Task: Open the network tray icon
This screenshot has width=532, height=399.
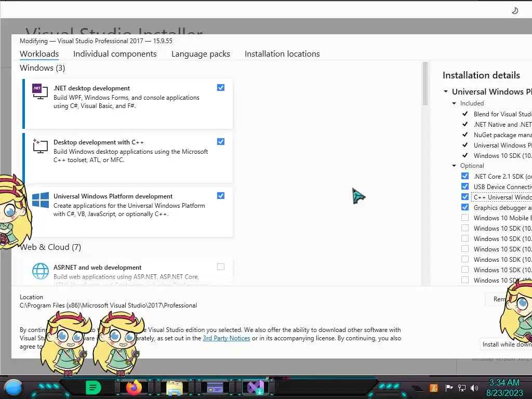Action: tap(462, 388)
